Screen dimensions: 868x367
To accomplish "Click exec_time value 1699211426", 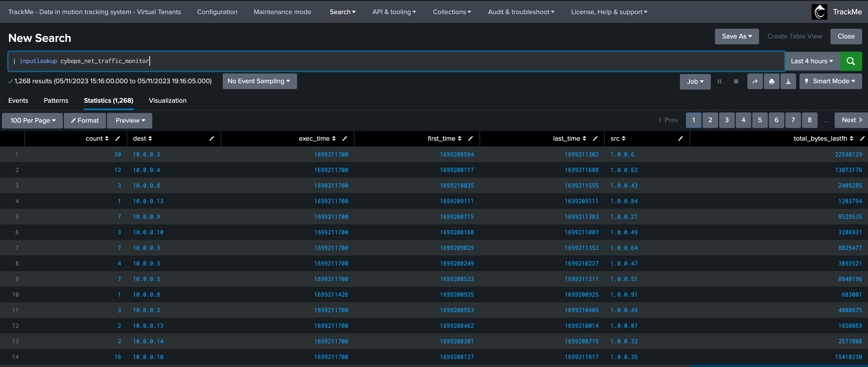I will click(331, 295).
